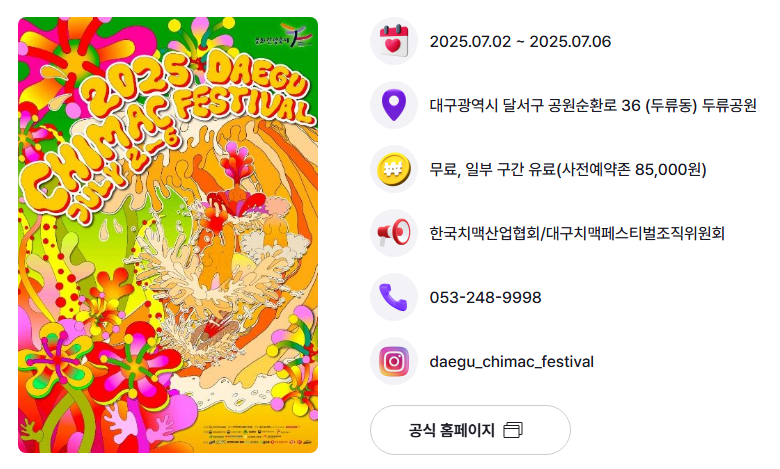Open the daegu_chimac_festival Instagram handle
Image resolution: width=780 pixels, height=469 pixels.
tap(511, 362)
